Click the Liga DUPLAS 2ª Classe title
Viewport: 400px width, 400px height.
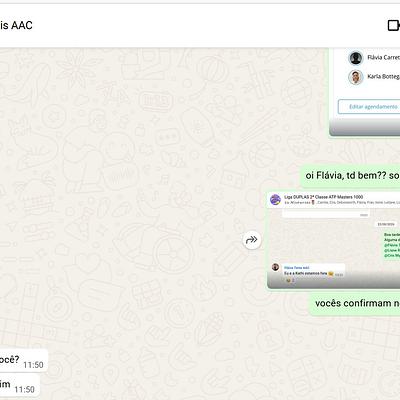[x=324, y=197]
